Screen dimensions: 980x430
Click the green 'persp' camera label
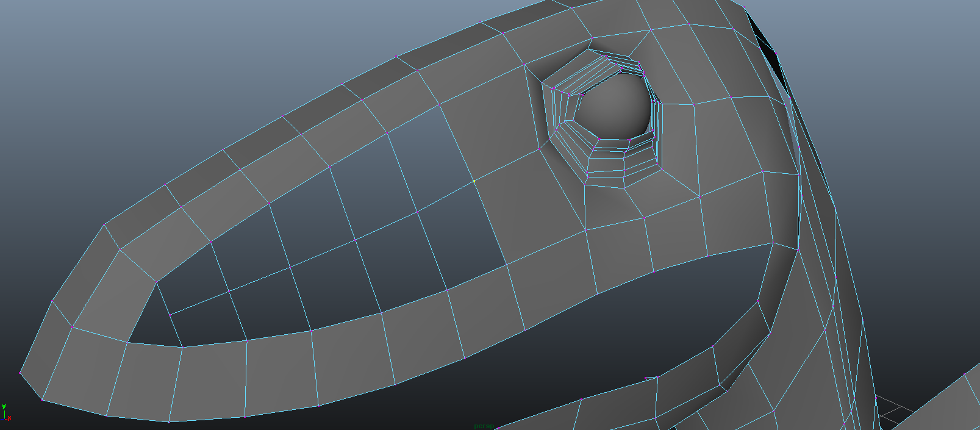pos(484,426)
